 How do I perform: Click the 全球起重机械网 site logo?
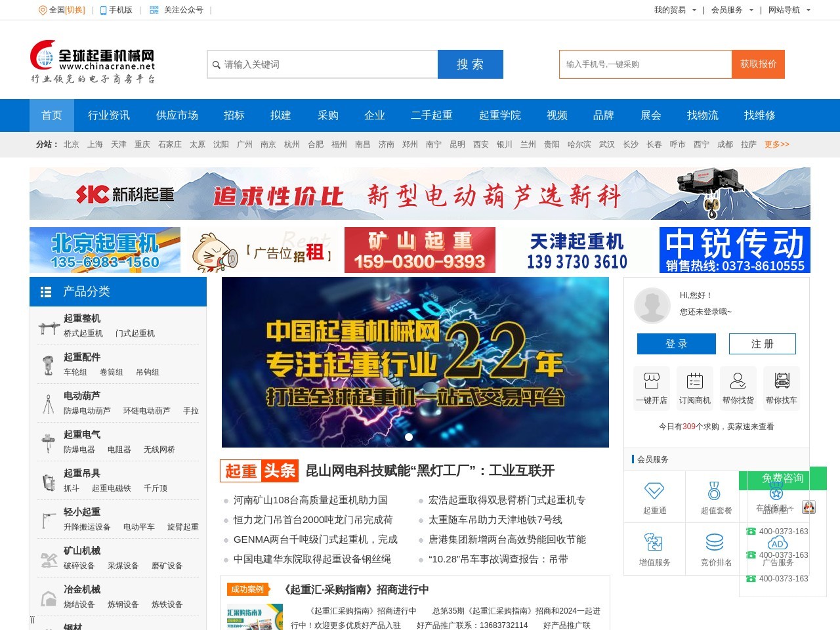[93, 62]
